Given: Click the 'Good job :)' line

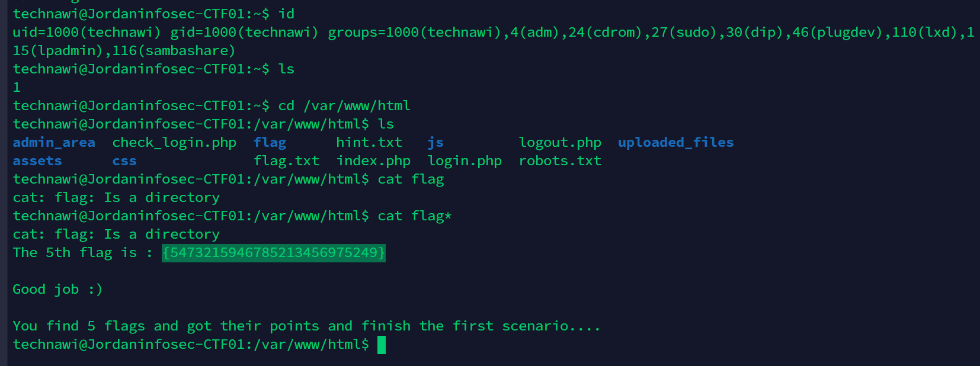Looking at the screenshot, I should click(58, 290).
